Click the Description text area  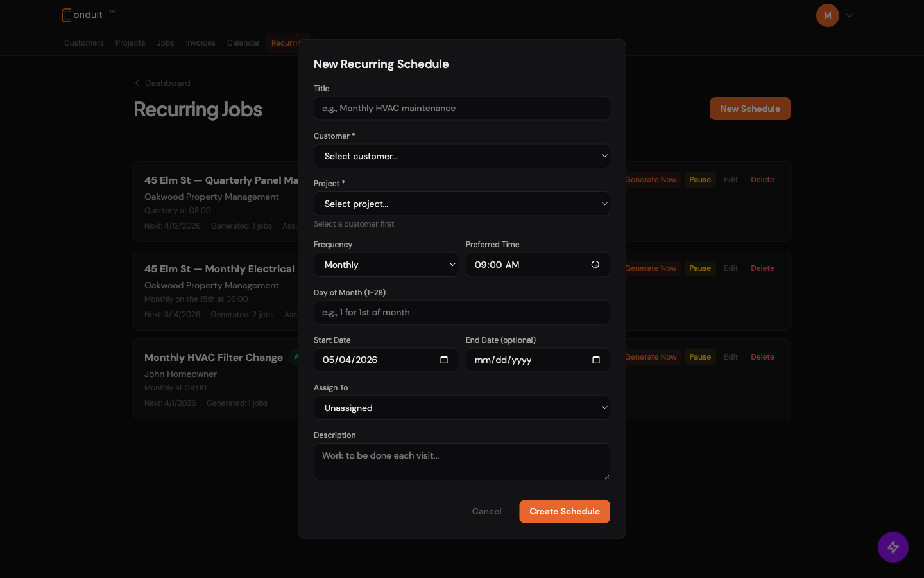click(462, 462)
